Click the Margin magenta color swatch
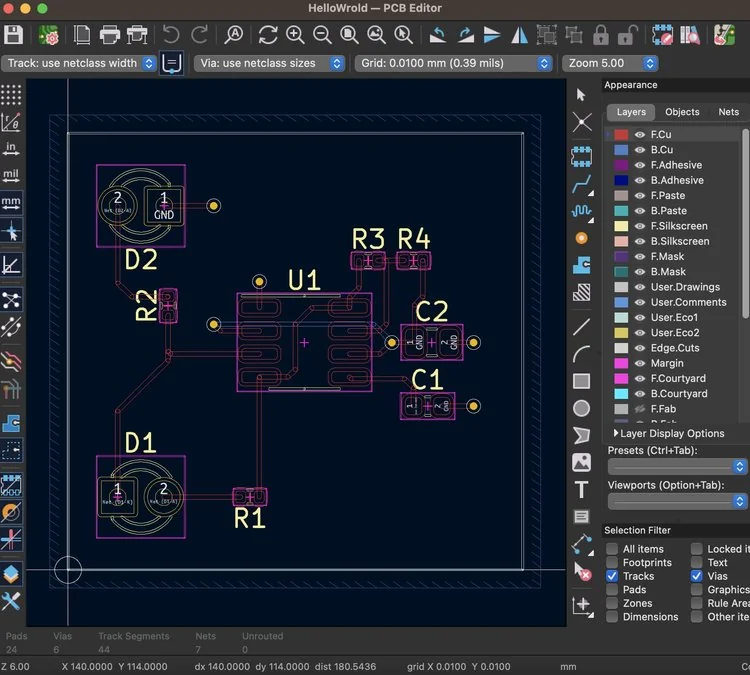This screenshot has height=675, width=750. (x=621, y=364)
